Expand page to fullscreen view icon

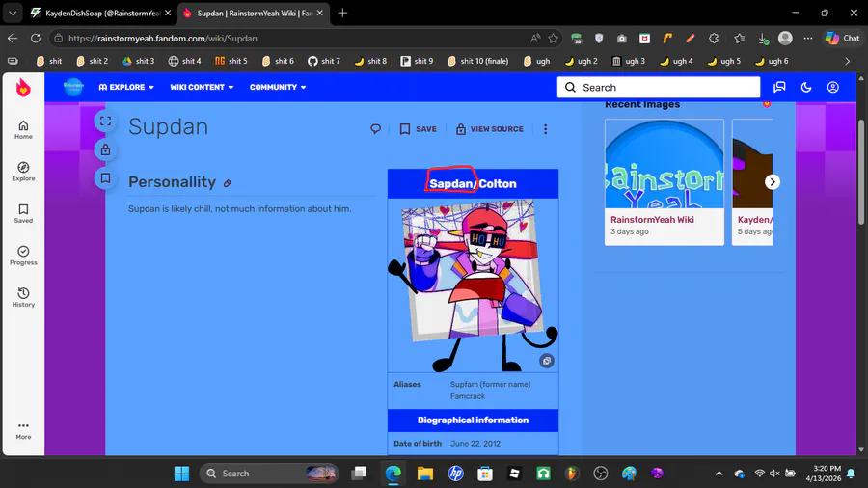(x=105, y=122)
